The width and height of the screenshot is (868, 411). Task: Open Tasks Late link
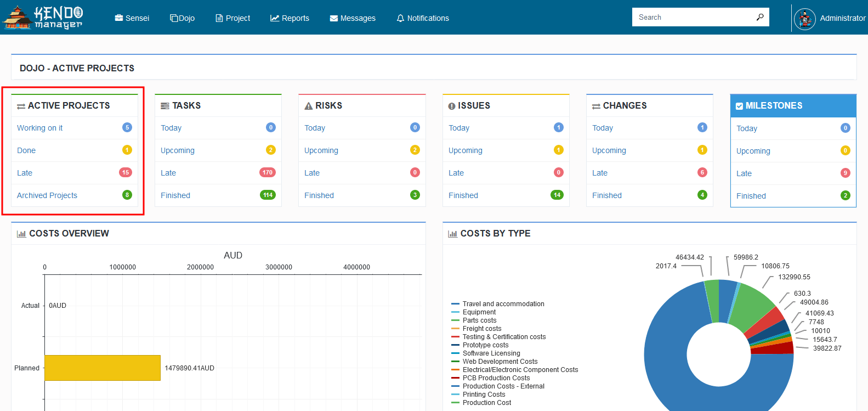tap(168, 173)
